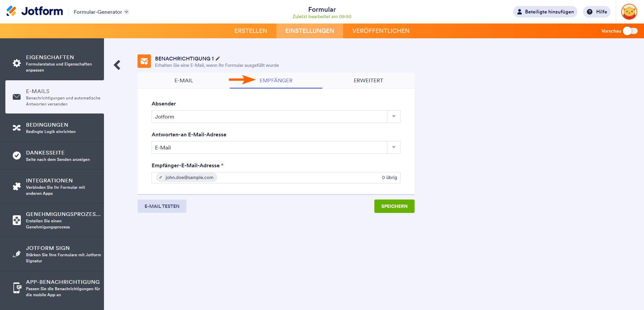Expand the Absender dropdown

[393, 117]
